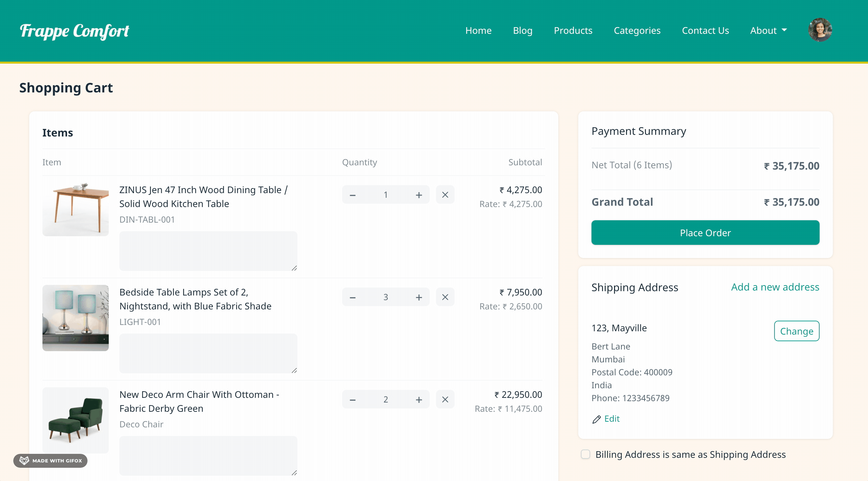Decrease quantity of ZINUS Dining Table
This screenshot has width=868, height=481.
tap(352, 195)
